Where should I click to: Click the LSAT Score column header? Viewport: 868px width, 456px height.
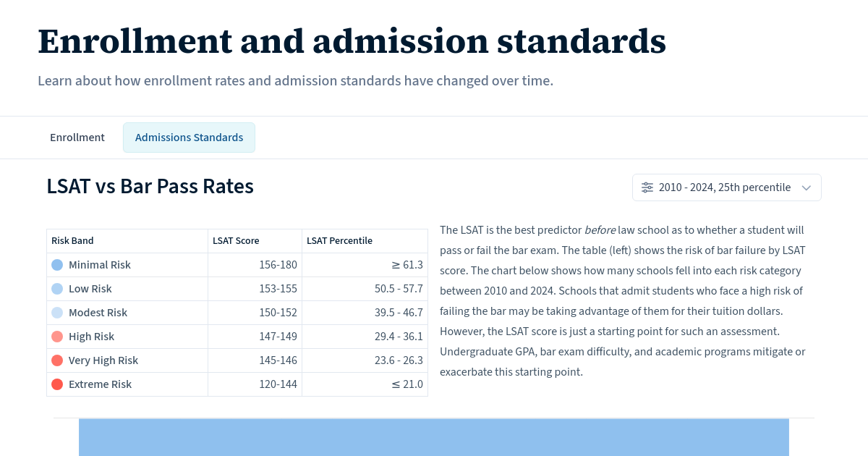236,241
